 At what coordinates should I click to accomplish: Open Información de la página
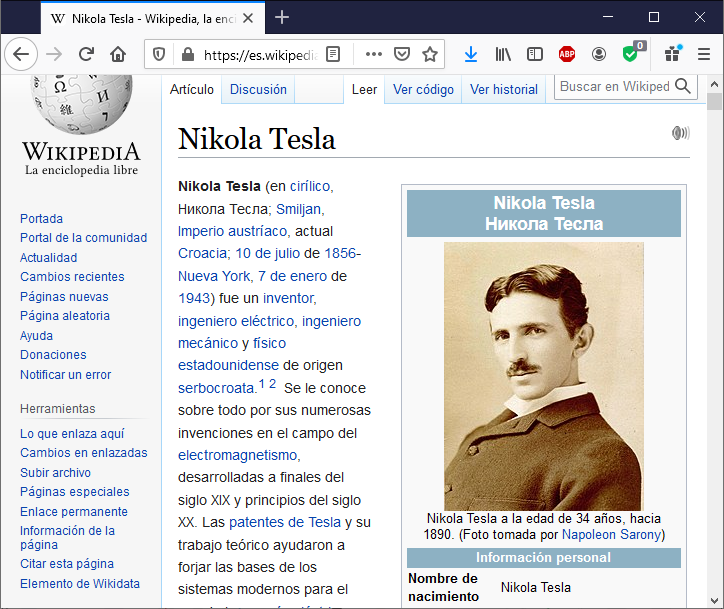67,538
